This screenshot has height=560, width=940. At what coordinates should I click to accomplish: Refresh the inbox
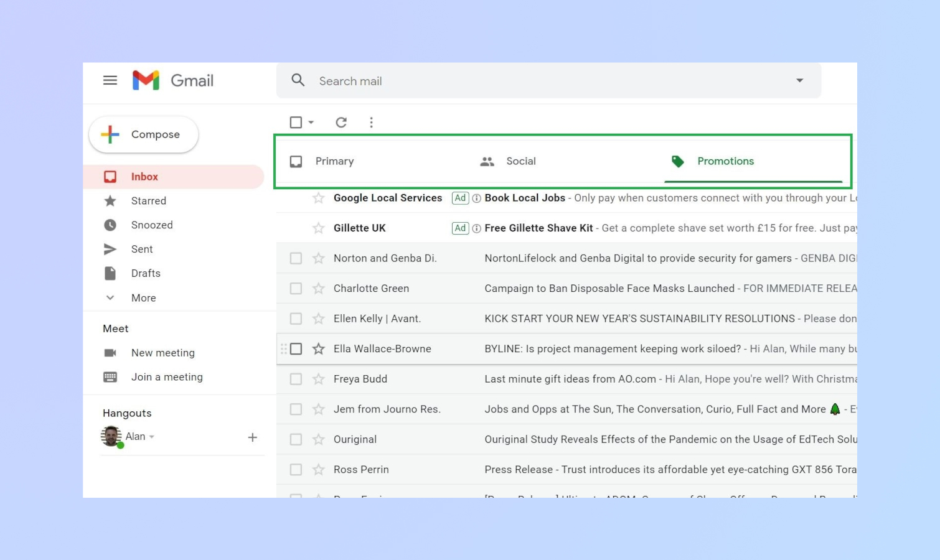point(341,122)
